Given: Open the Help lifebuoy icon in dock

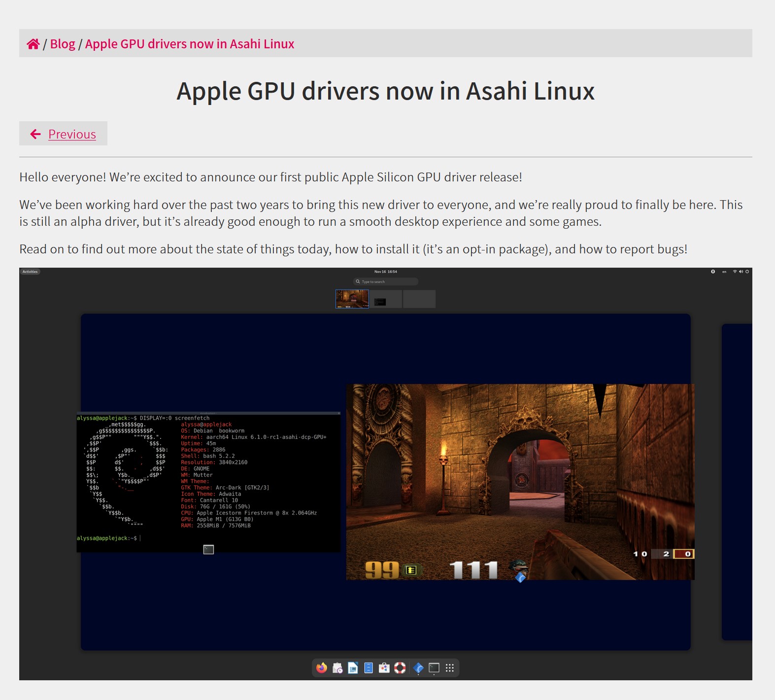Looking at the screenshot, I should (400, 668).
